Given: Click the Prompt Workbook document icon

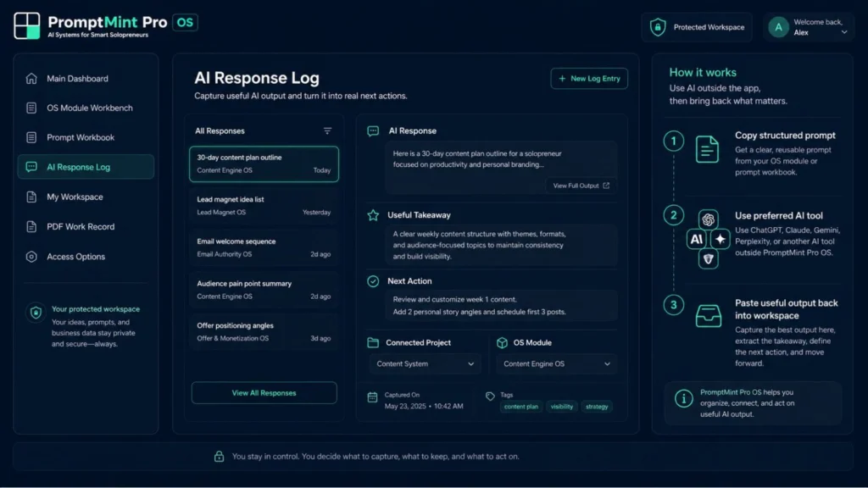Looking at the screenshot, I should [31, 137].
